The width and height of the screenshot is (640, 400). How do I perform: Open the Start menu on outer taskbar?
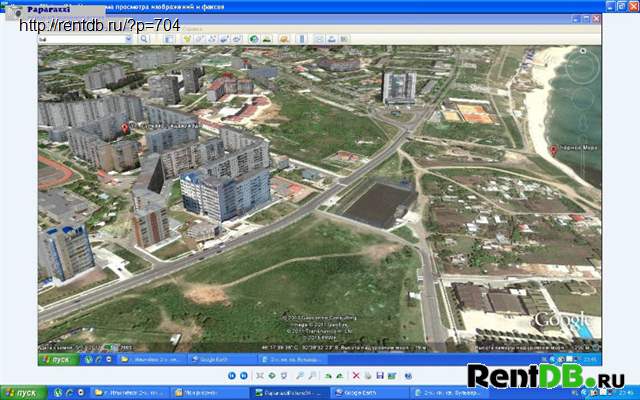pyautogui.click(x=22, y=393)
